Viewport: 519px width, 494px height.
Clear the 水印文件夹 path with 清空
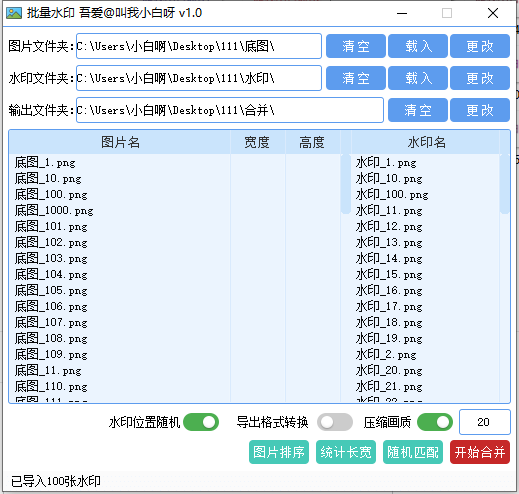click(x=356, y=78)
